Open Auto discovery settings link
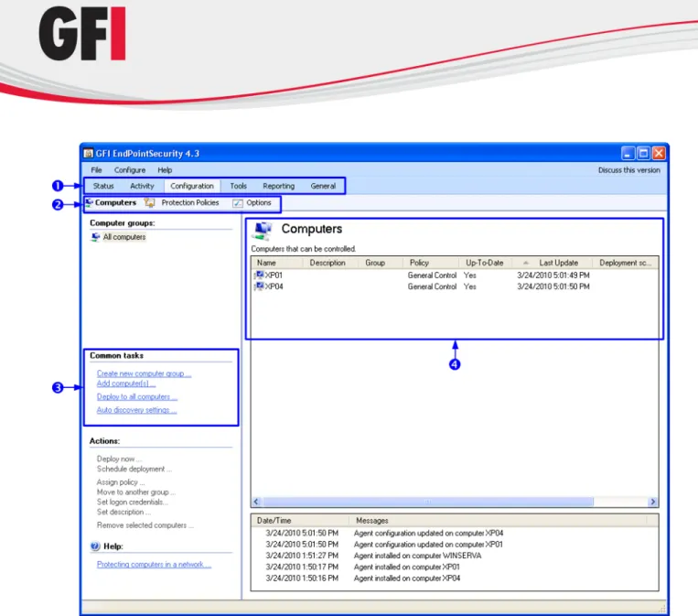Viewport: 698px width, 616px height. (x=136, y=410)
